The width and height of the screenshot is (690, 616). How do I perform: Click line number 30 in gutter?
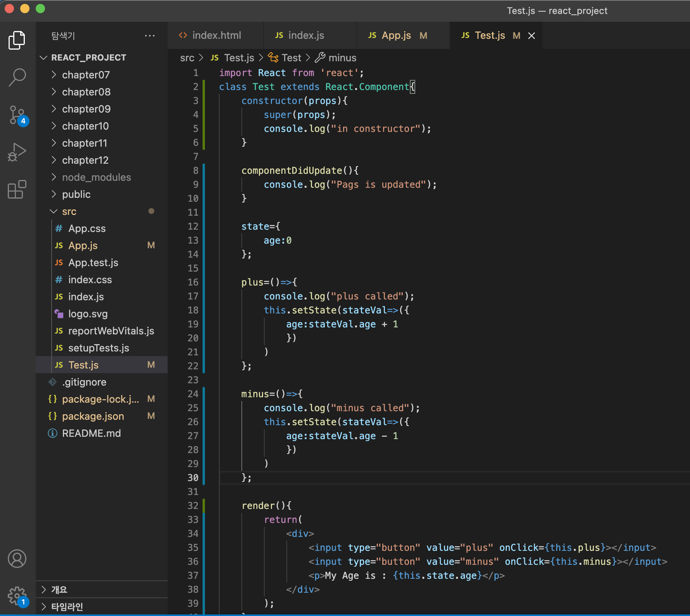tap(193, 478)
